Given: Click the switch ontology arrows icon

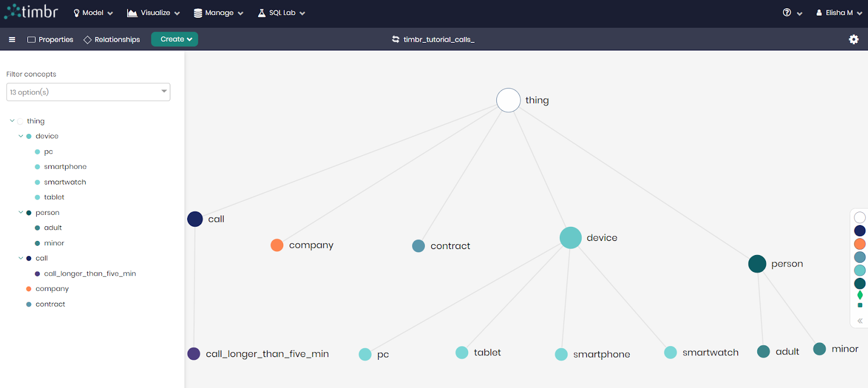Looking at the screenshot, I should click(x=395, y=40).
